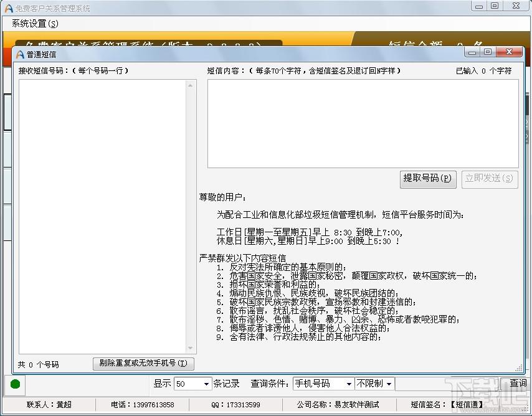532x416 pixels.
Task: Click the 尊敬的用户： notice heading
Action: pos(222,197)
